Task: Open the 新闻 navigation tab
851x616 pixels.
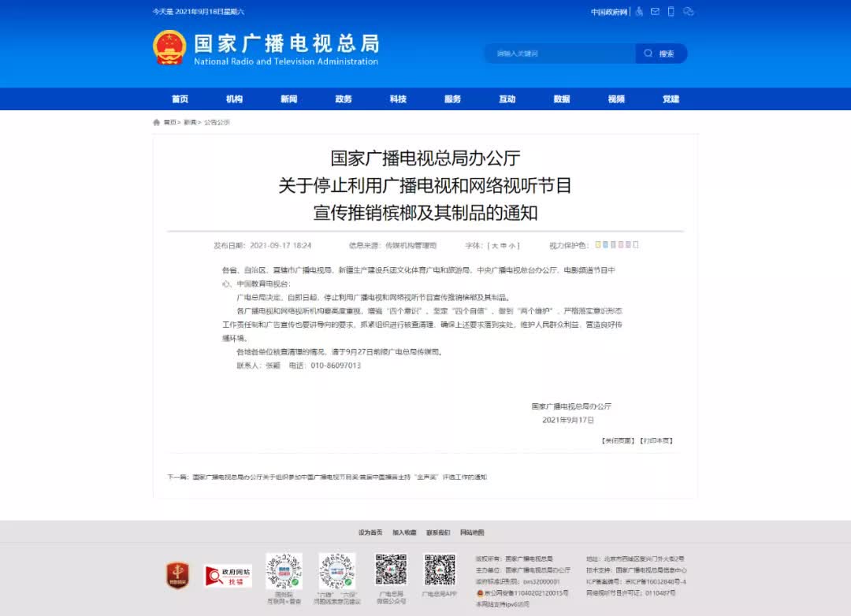Action: click(289, 99)
